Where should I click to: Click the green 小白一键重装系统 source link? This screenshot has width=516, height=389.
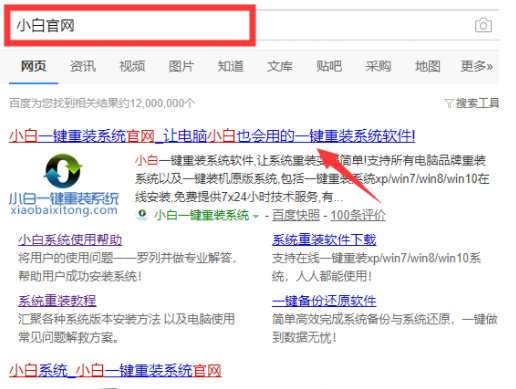tap(201, 215)
